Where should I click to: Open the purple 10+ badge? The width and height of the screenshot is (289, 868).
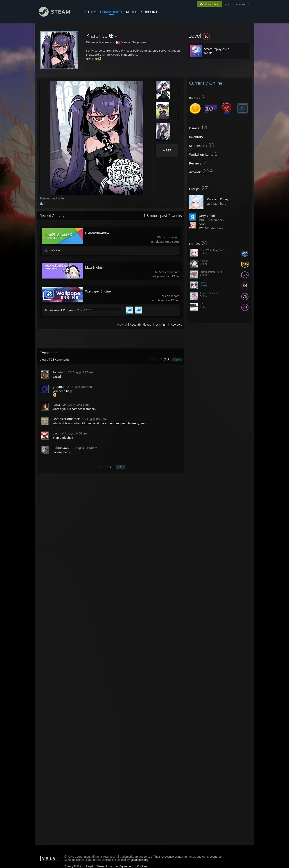[211, 109]
